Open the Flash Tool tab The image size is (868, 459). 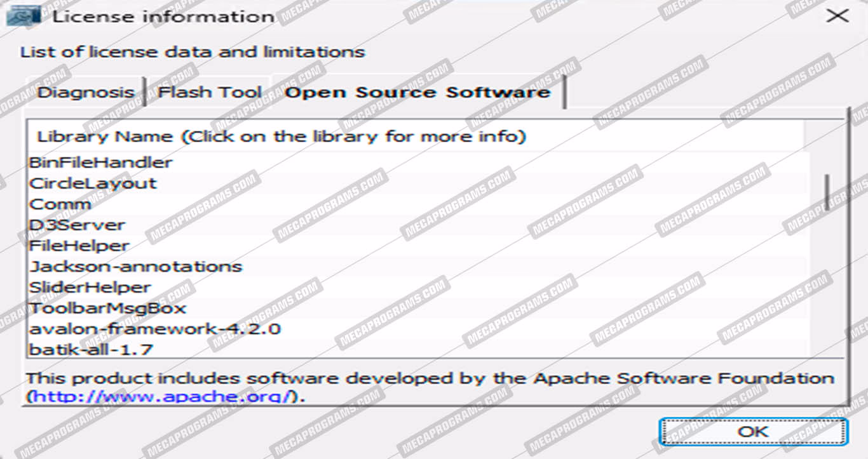[x=209, y=93]
